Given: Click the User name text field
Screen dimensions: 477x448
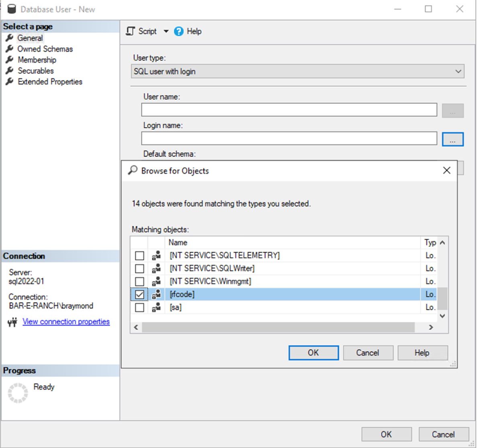Looking at the screenshot, I should 289,110.
